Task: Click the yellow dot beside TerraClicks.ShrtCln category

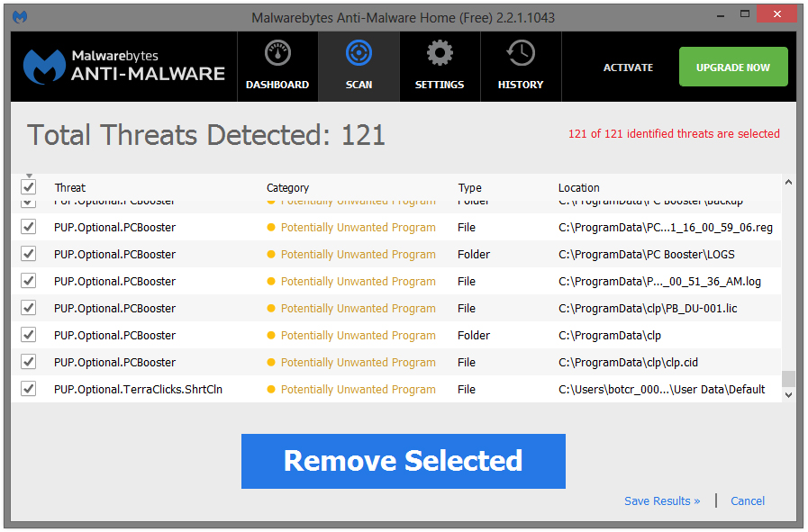Action: pos(271,389)
